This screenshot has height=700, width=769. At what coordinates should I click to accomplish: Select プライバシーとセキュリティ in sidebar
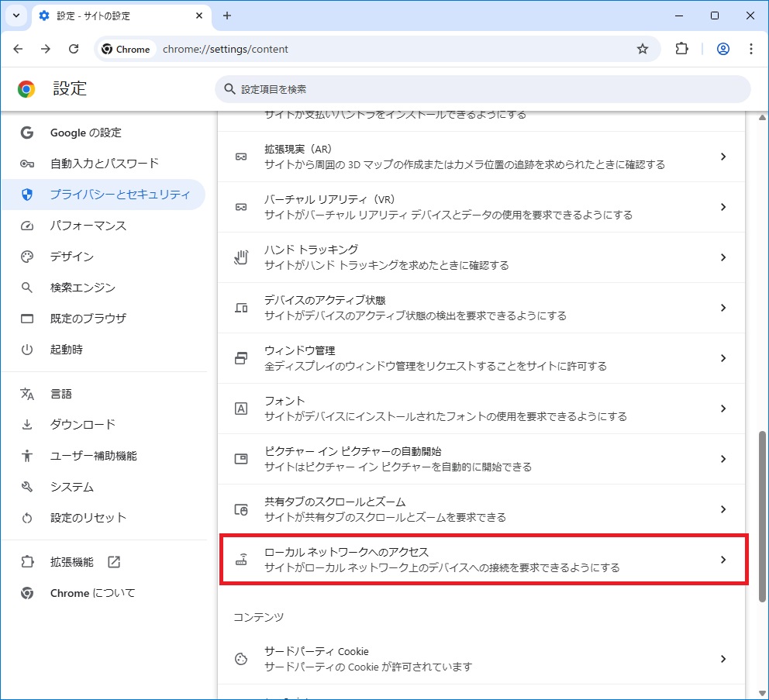coord(119,195)
